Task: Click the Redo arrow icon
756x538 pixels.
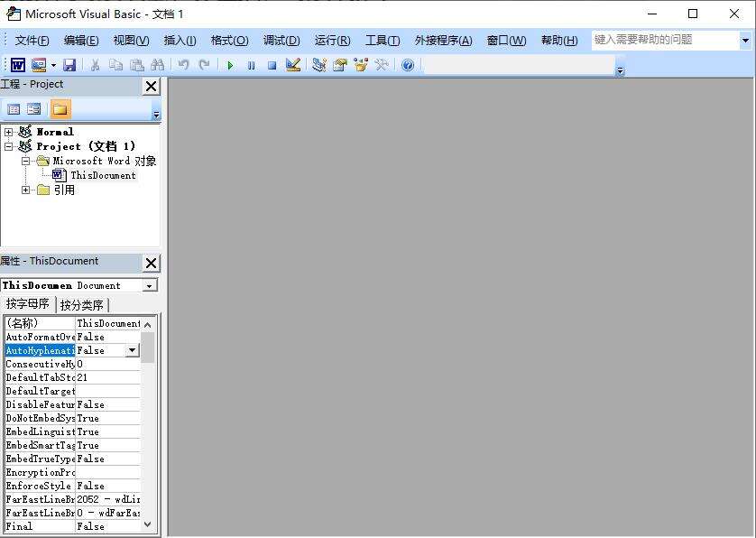Action: click(205, 65)
